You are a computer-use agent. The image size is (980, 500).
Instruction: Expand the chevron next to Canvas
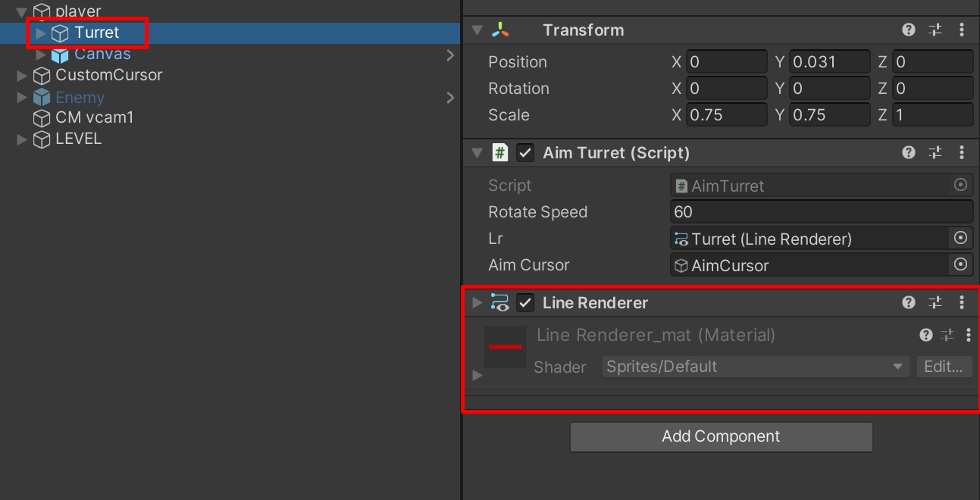point(450,55)
